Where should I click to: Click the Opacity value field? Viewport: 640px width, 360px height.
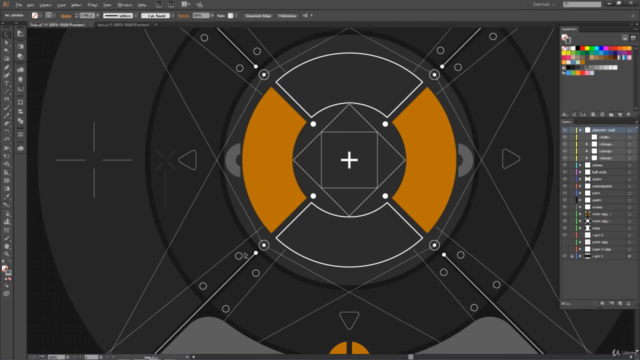point(200,16)
